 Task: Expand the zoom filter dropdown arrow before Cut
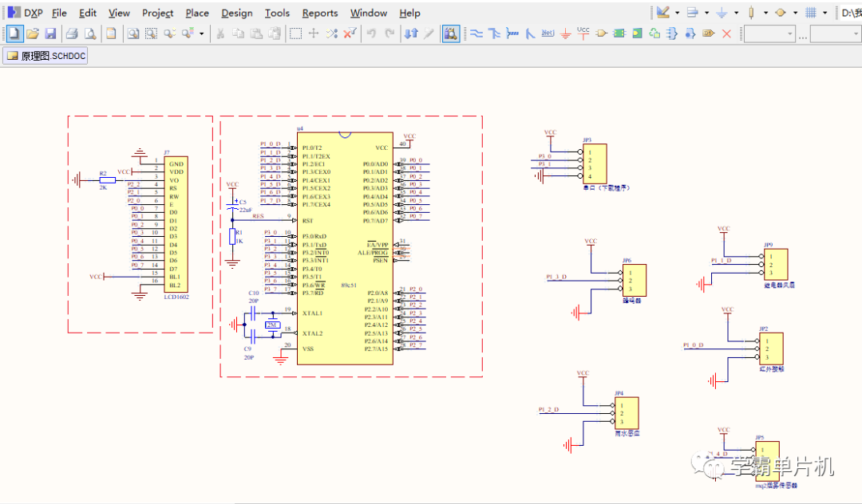click(x=201, y=33)
